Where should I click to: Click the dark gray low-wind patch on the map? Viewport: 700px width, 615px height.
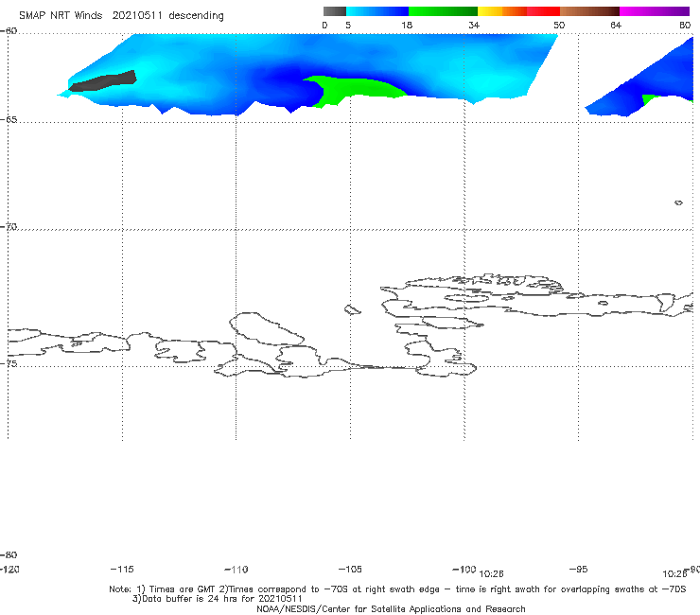pos(103,81)
